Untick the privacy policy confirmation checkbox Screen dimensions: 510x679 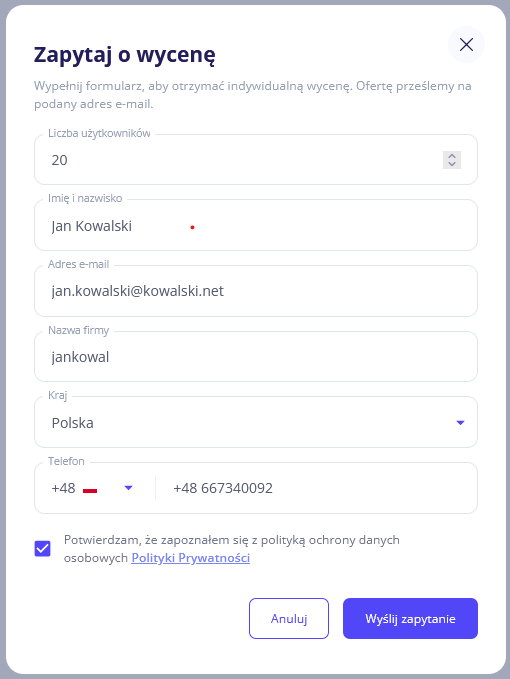pyautogui.click(x=42, y=549)
